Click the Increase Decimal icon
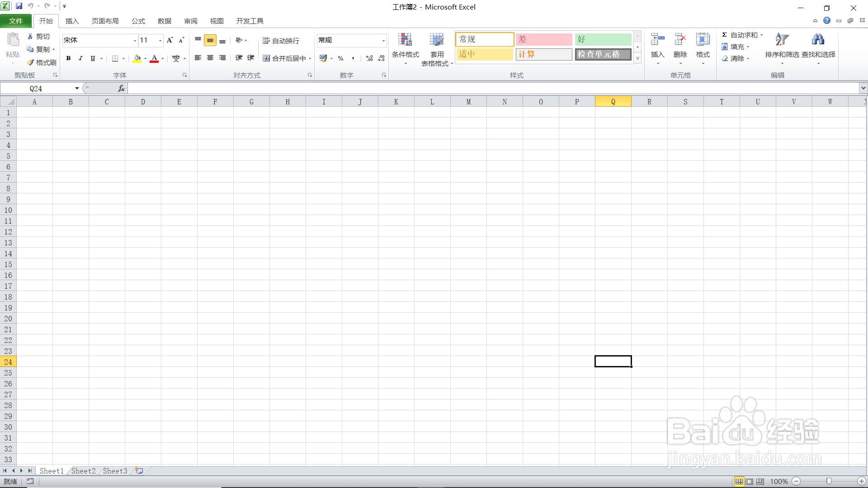The height and width of the screenshot is (488, 868). tap(369, 58)
